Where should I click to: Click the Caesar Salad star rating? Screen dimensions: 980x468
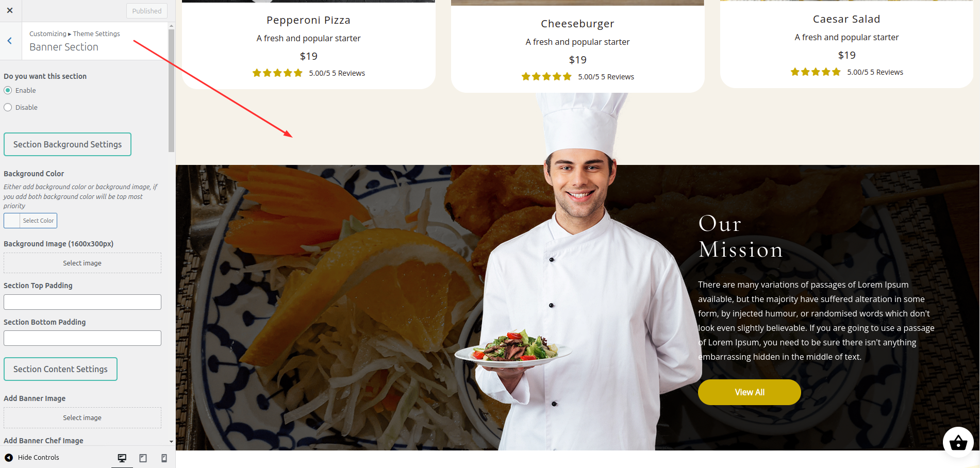[816, 72]
